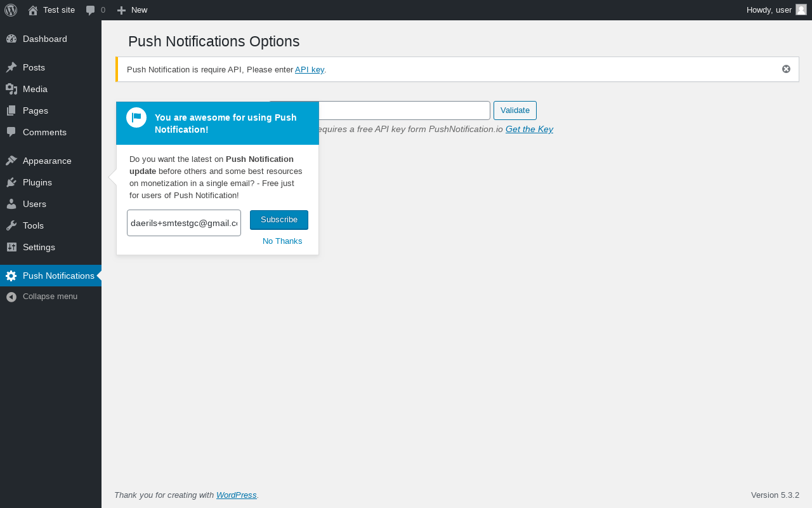Viewport: 812px width, 508px height.
Task: Click the No Thanks link
Action: point(282,241)
